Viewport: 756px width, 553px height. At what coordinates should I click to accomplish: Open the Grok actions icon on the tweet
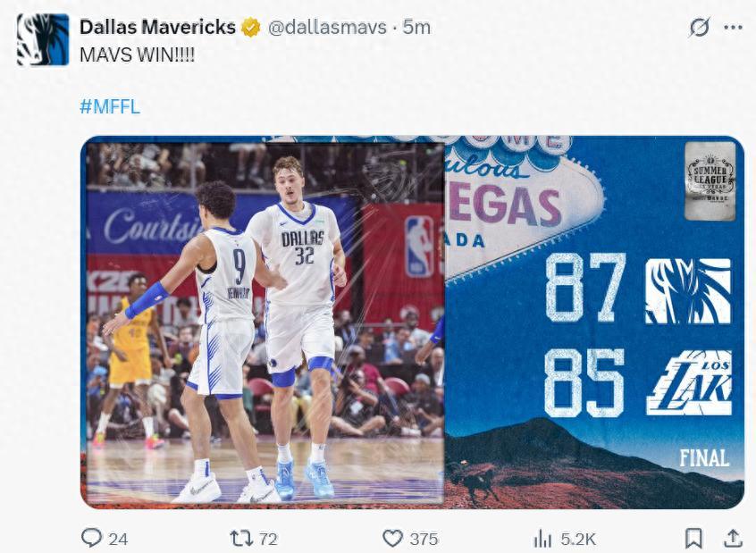699,28
